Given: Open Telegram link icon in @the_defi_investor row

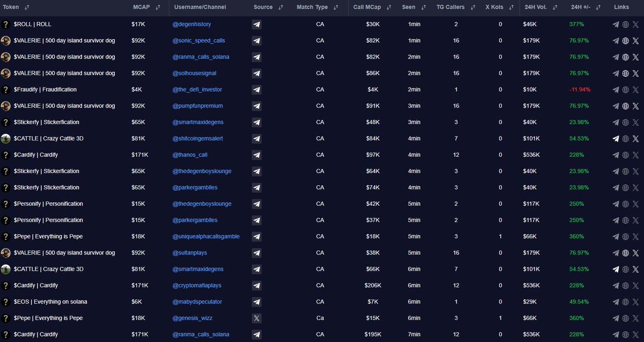Looking at the screenshot, I should click(616, 90).
